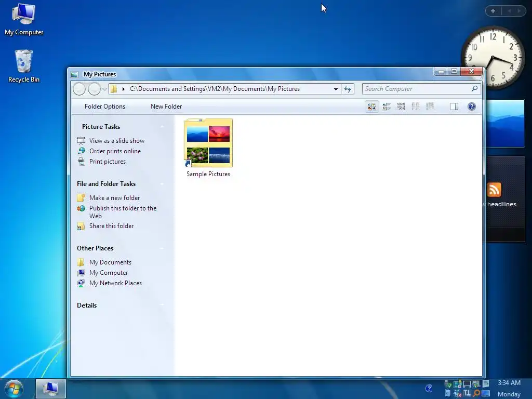This screenshot has width=532, height=399.
Task: Switch to thumbnails view in toolbar
Action: coord(372,107)
